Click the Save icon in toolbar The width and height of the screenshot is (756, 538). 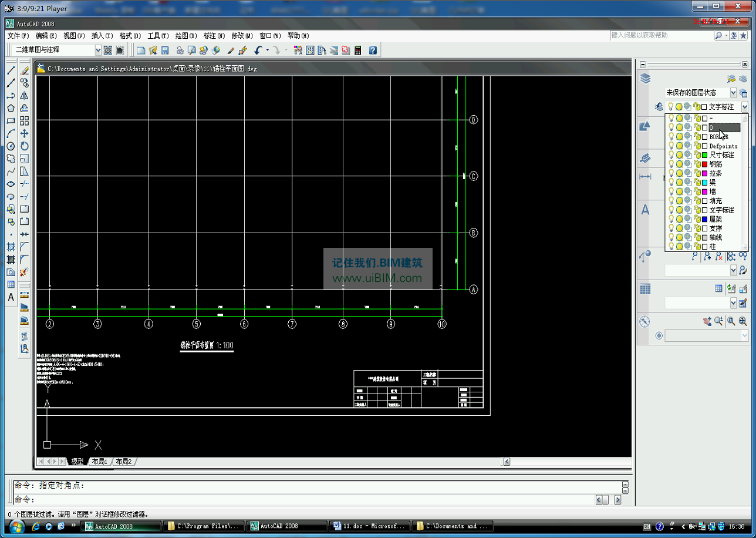click(x=165, y=51)
